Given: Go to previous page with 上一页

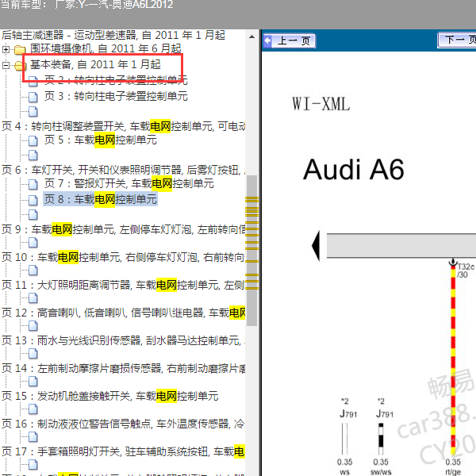Looking at the screenshot, I should click(x=290, y=40).
